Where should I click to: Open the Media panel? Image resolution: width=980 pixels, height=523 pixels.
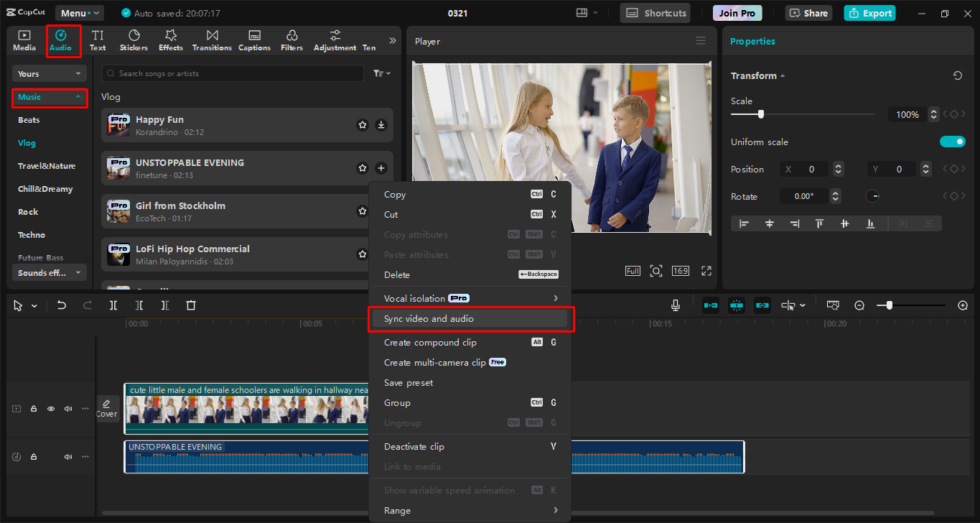[x=24, y=40]
